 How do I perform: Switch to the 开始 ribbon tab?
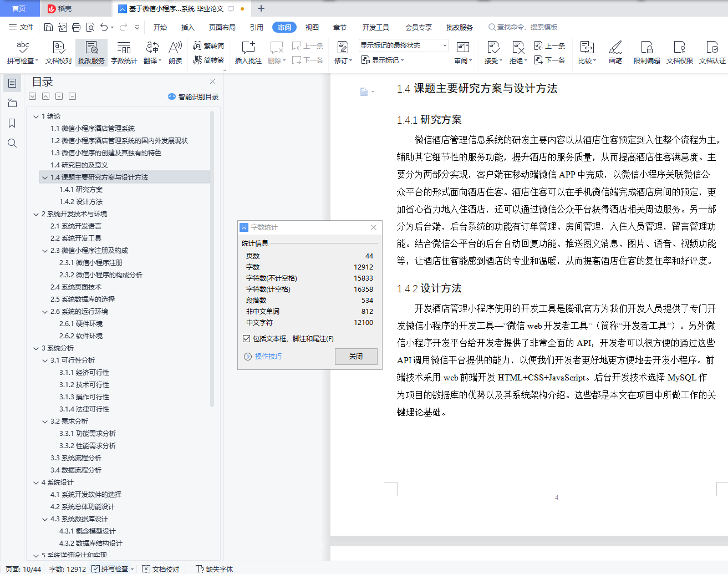[x=160, y=27]
